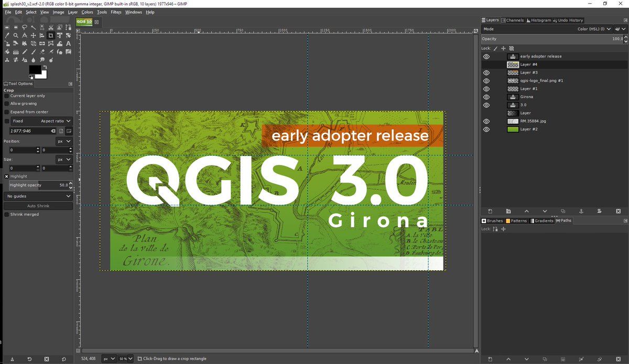Screen dimensions: 629x364
Task: Hide the qgis-logo_final.png #1 layer
Action: point(486,81)
